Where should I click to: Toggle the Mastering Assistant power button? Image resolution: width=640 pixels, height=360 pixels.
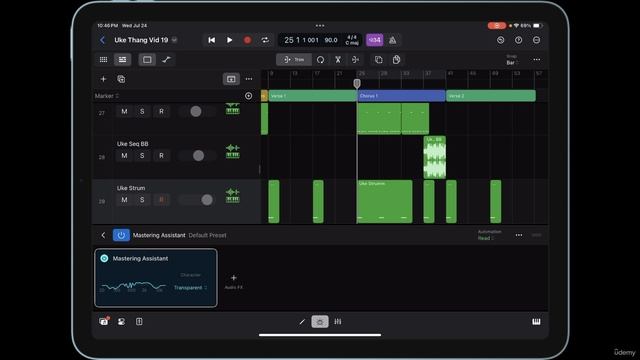[121, 235]
